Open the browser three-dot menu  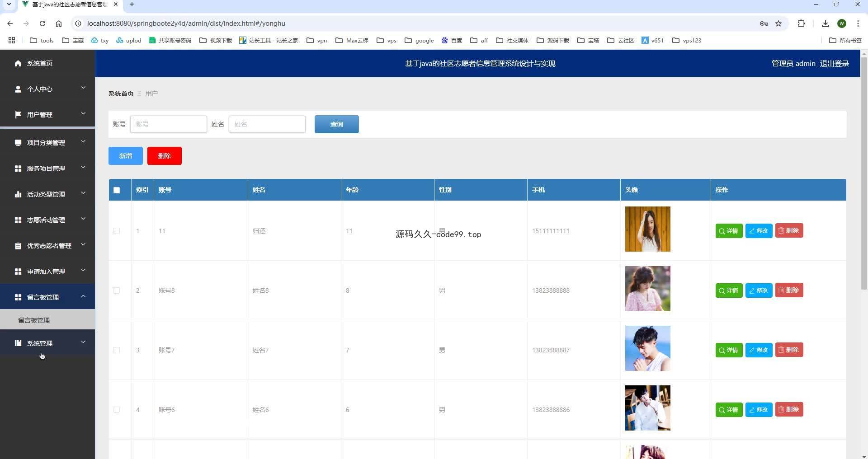click(x=858, y=23)
